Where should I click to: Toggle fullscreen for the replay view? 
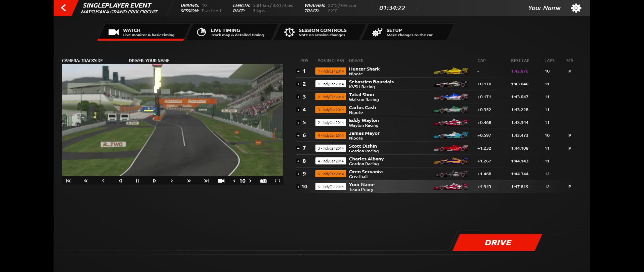click(277, 181)
